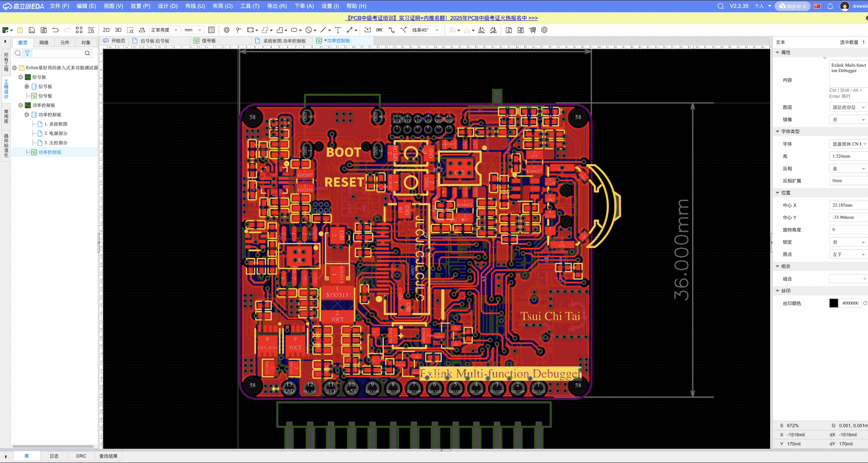
Task: Collapse the 信号板 project tree node
Action: point(21,77)
